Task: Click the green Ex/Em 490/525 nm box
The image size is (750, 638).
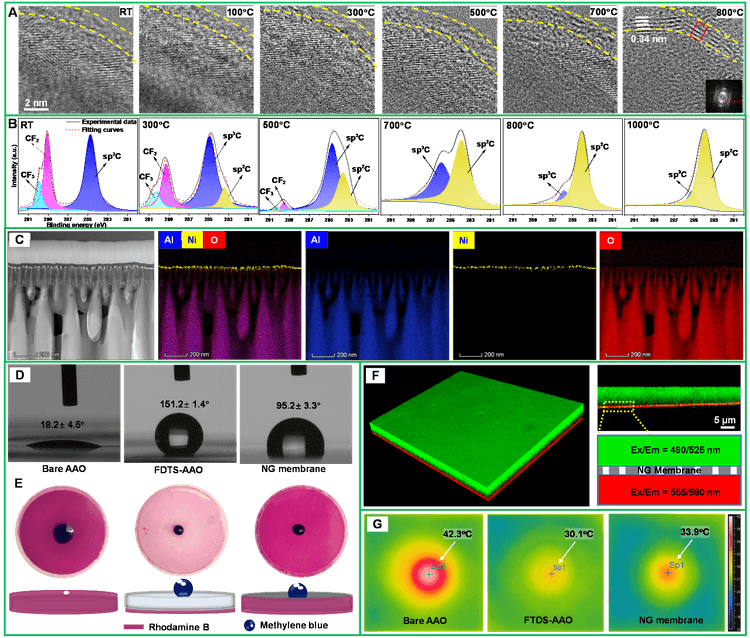Action: tap(666, 450)
